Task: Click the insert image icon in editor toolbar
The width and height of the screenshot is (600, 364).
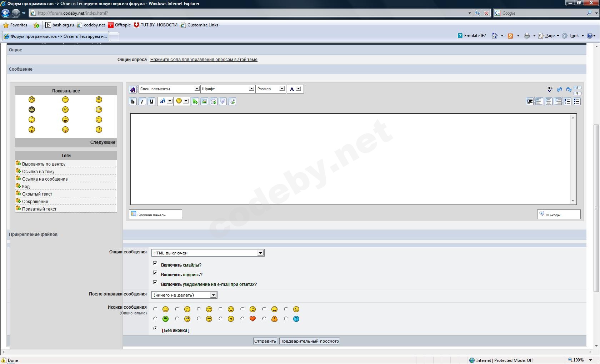Action: tap(204, 102)
